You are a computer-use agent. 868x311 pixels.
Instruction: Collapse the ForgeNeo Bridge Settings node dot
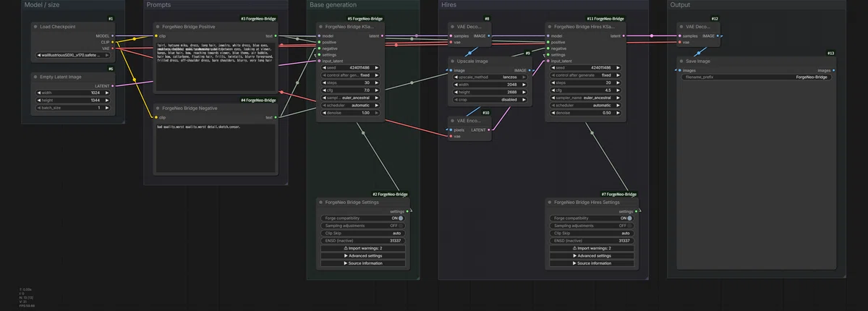[x=320, y=203]
